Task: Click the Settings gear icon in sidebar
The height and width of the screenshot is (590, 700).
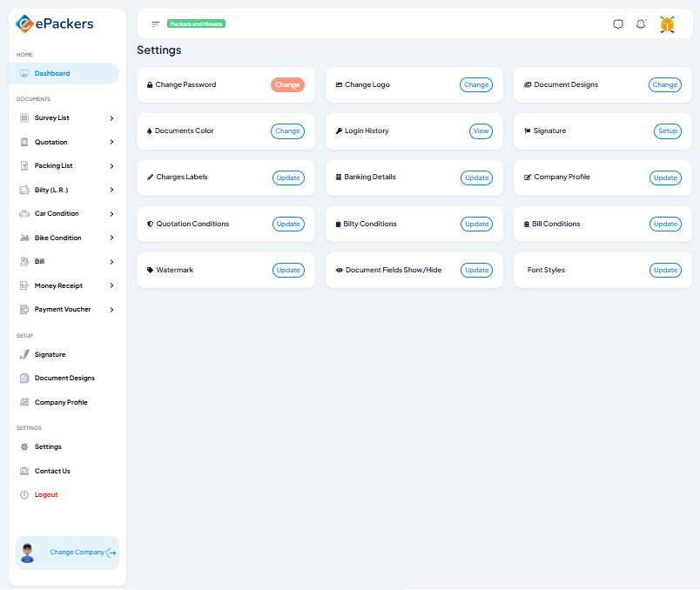Action: coord(24,446)
